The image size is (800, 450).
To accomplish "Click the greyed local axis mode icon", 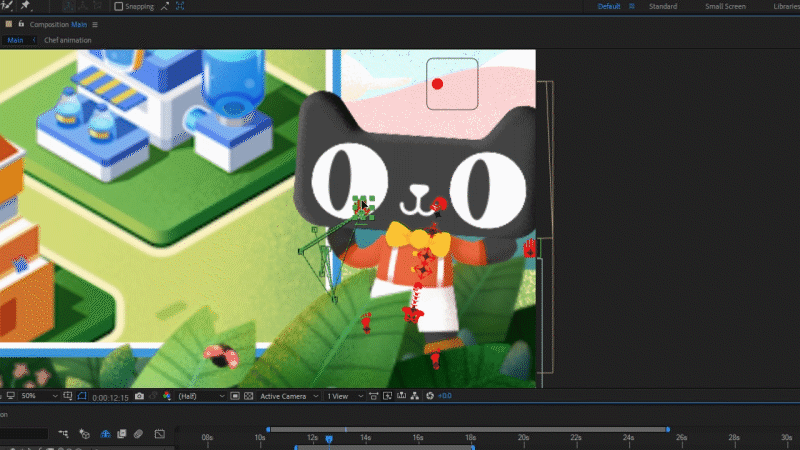I will click(68, 6).
